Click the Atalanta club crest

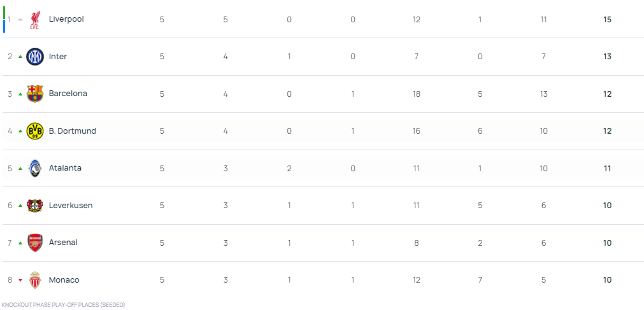35,168
